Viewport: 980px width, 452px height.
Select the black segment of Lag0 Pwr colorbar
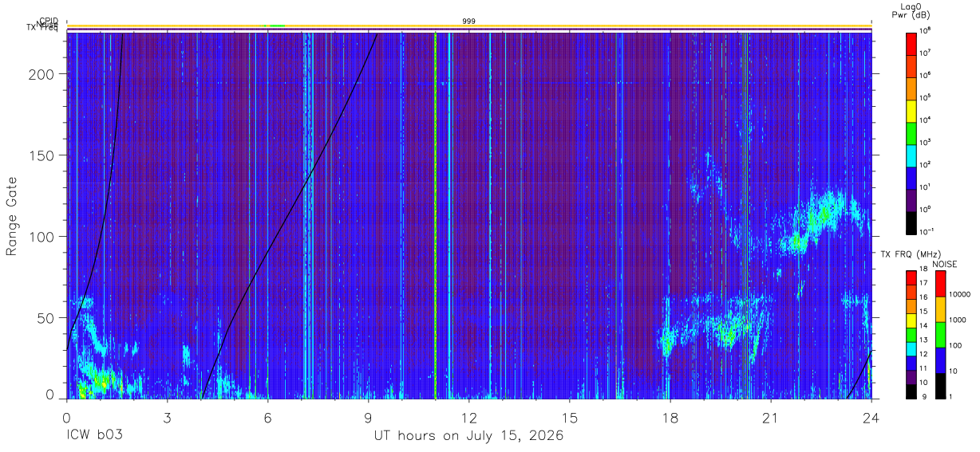coord(911,222)
